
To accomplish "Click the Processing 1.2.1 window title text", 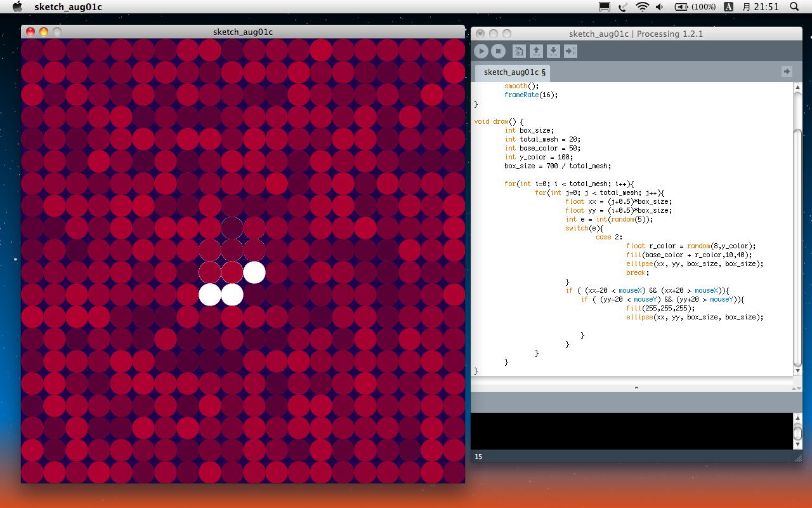I will (636, 34).
